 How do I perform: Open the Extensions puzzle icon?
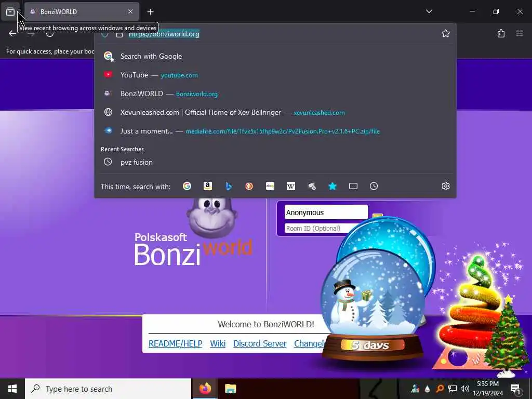coord(501,33)
